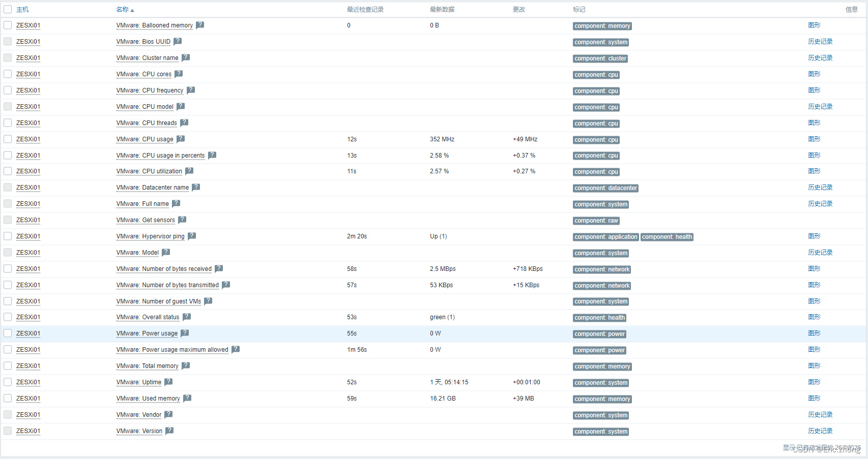The image size is (868, 459).
Task: Sort by the 名称 column header
Action: [125, 10]
